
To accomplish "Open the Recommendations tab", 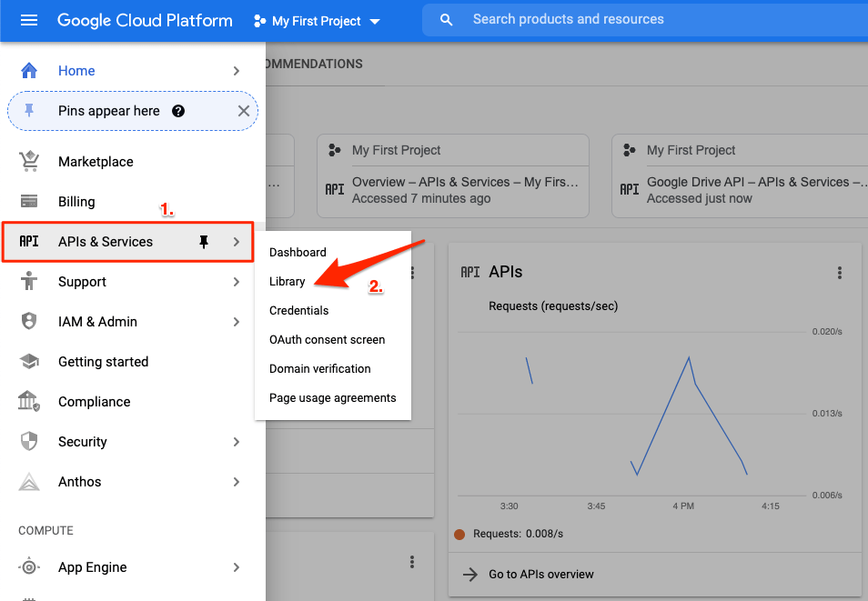I will coord(314,65).
